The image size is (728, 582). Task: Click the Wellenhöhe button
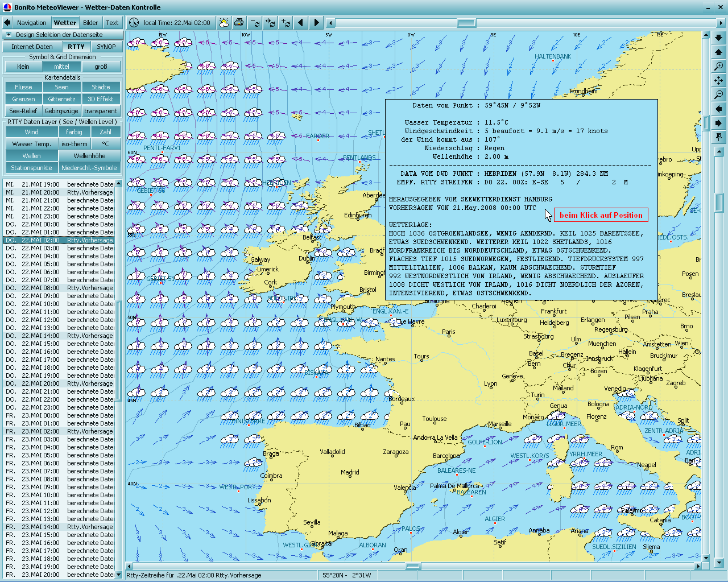tap(89, 156)
